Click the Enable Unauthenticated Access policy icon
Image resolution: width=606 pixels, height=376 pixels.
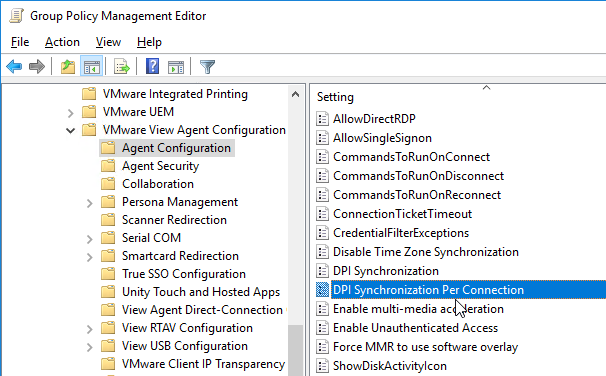322,328
